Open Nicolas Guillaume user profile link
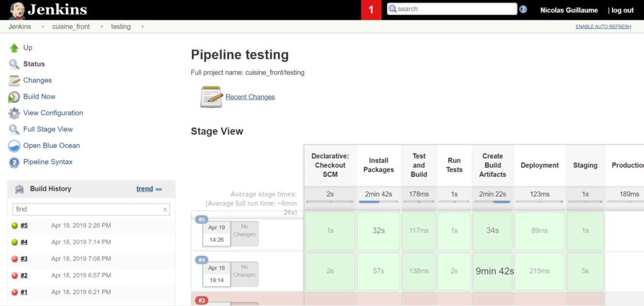This screenshot has height=306, width=644. 569,10
